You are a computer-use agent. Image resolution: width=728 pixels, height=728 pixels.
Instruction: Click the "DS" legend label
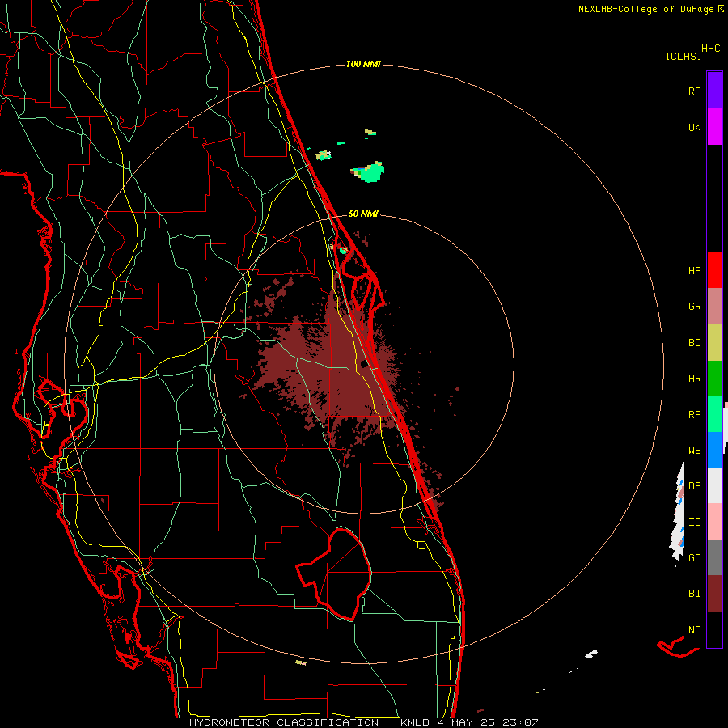pyautogui.click(x=694, y=486)
